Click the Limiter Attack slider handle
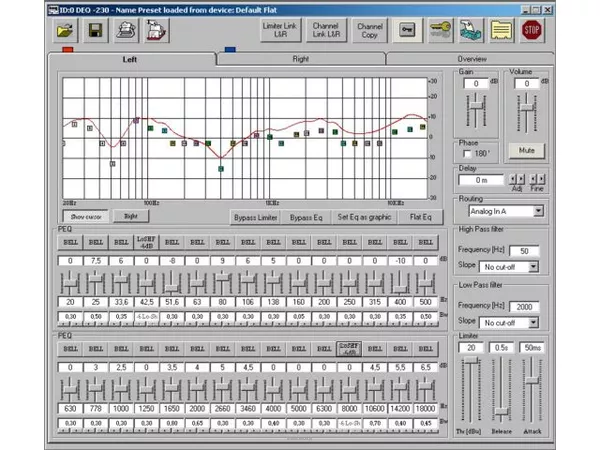Viewport: 600px width, 450px height. [x=532, y=380]
